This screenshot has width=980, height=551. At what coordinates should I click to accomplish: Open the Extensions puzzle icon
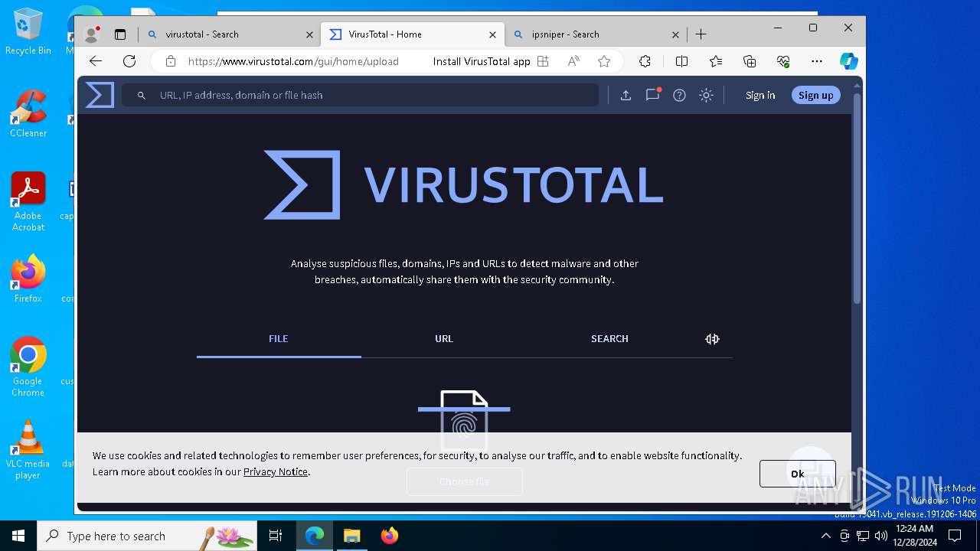point(645,61)
